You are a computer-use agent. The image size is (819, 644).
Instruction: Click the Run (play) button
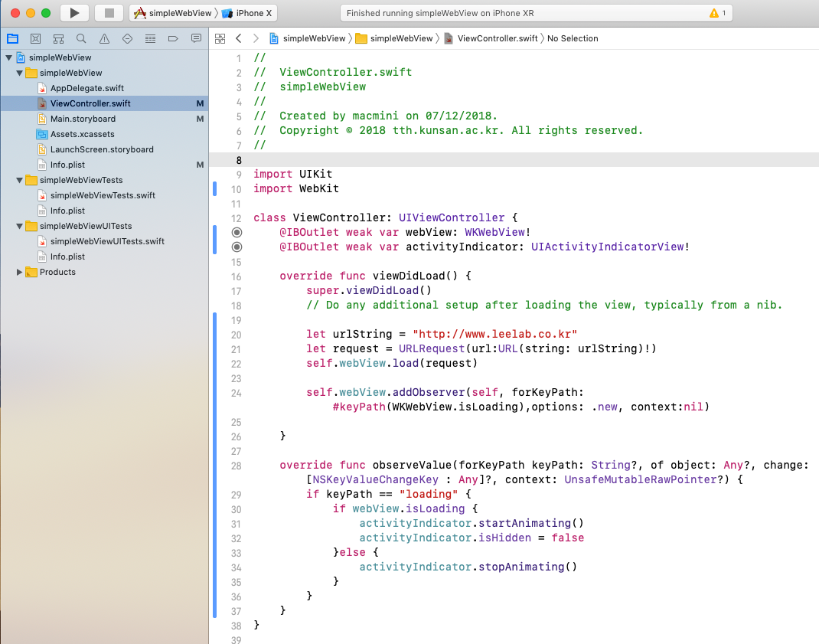[74, 13]
